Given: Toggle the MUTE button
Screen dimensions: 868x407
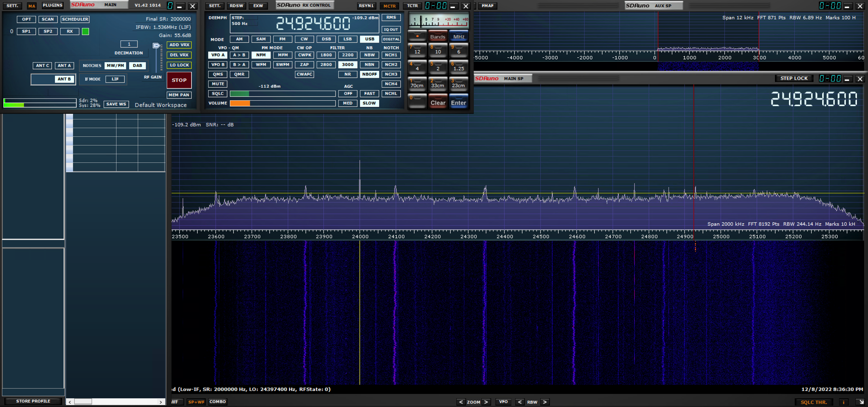Looking at the screenshot, I should 218,84.
